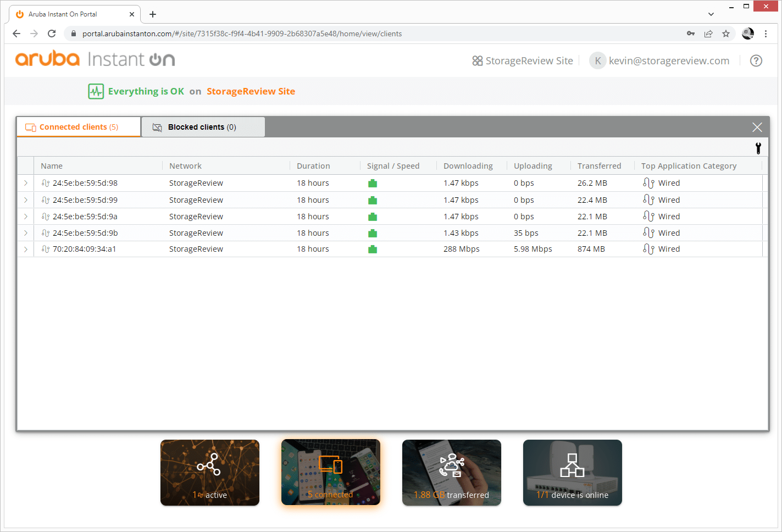Sort by Network column header

[185, 166]
